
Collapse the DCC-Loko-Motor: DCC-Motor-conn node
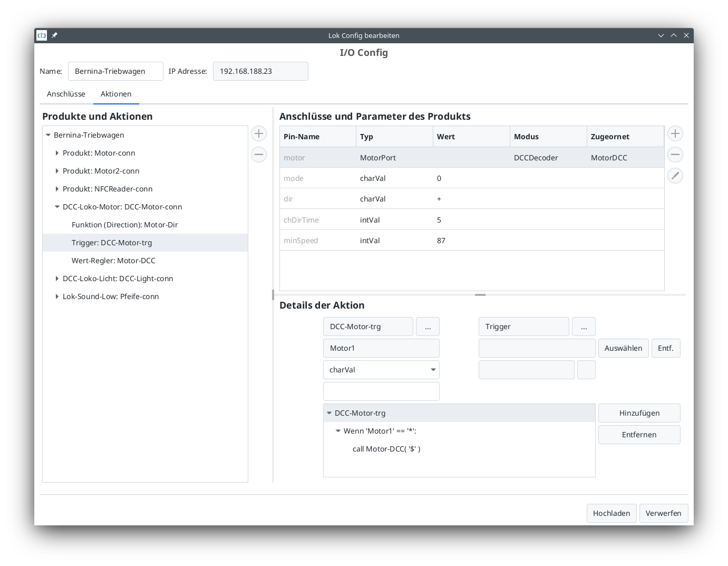(57, 207)
